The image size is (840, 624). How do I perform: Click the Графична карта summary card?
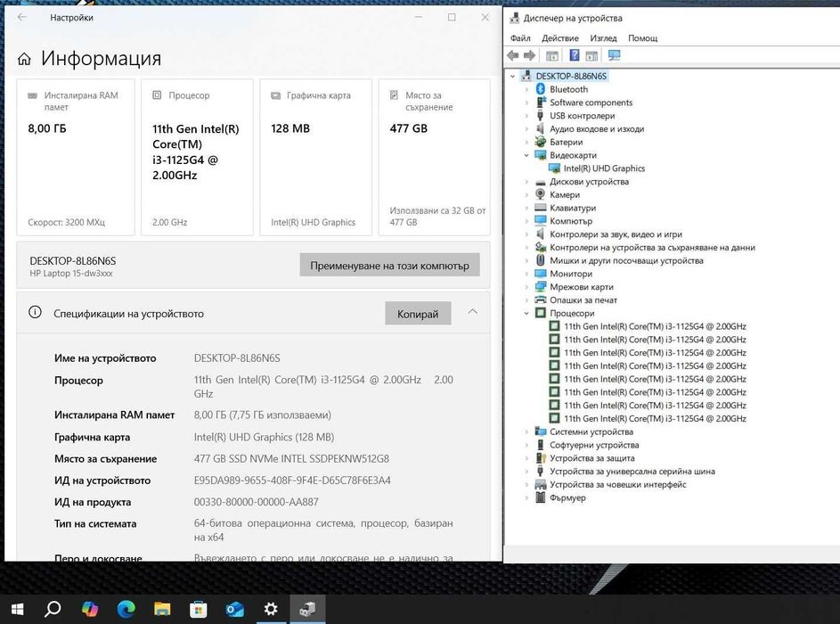(x=315, y=157)
